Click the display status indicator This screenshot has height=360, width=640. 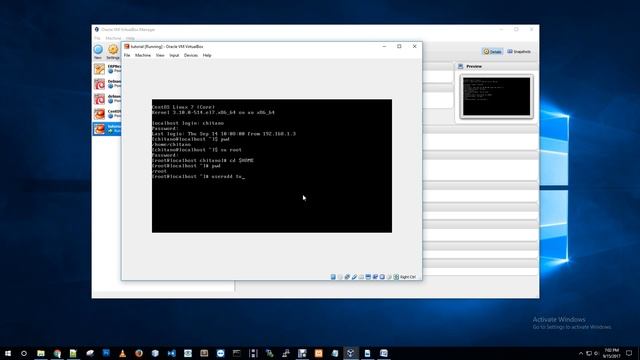tap(368, 277)
